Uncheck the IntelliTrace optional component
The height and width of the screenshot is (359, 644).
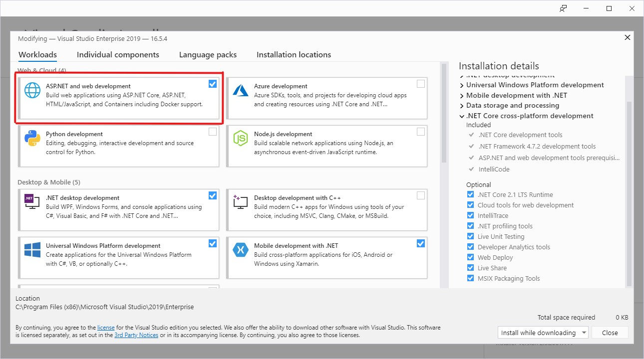tap(470, 215)
